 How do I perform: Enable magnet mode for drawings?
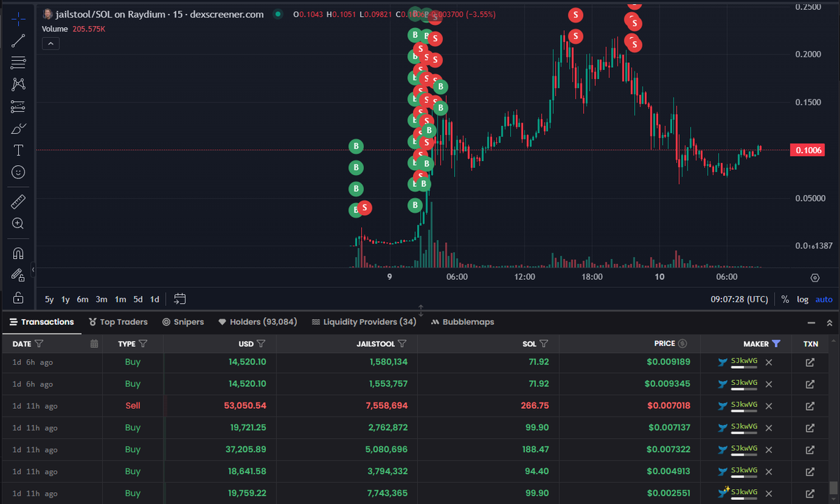[17, 253]
